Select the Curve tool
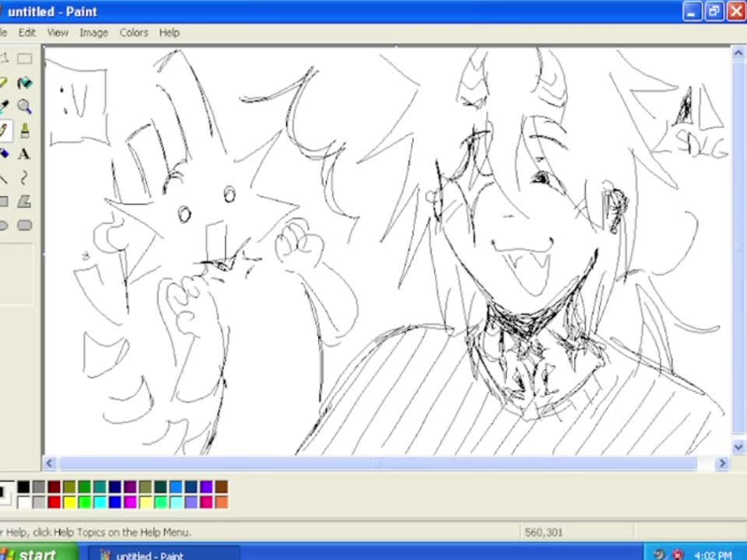The height and width of the screenshot is (560, 747). [25, 177]
